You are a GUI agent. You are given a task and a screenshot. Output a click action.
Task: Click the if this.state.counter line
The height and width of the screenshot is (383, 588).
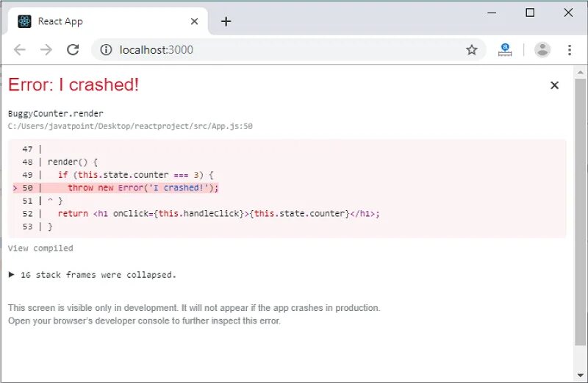135,175
